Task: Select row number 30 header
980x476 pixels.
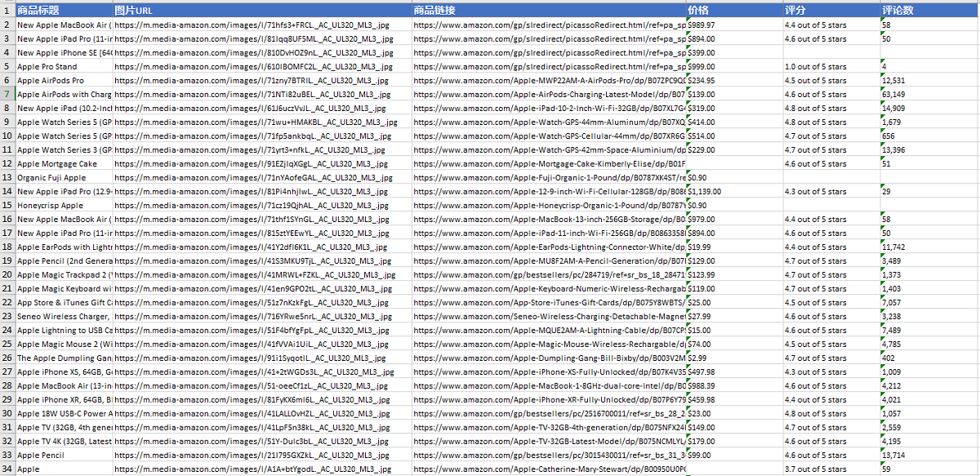Action: (x=7, y=414)
